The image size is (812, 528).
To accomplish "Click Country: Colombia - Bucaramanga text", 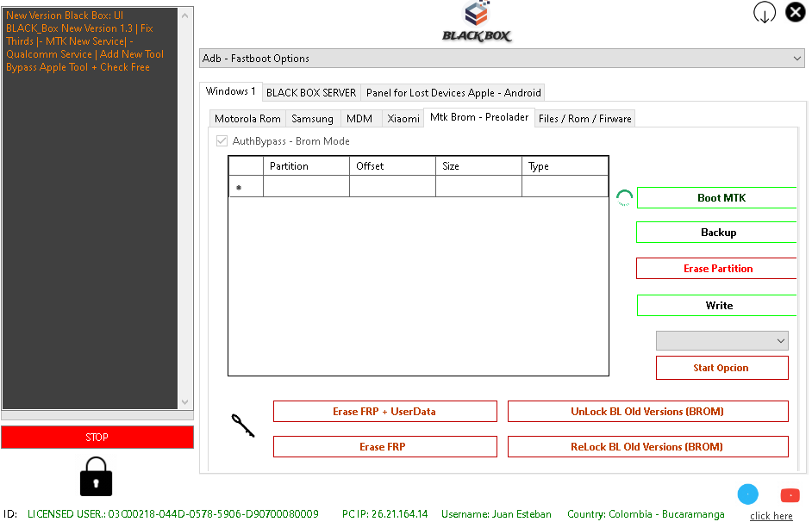I will (646, 514).
